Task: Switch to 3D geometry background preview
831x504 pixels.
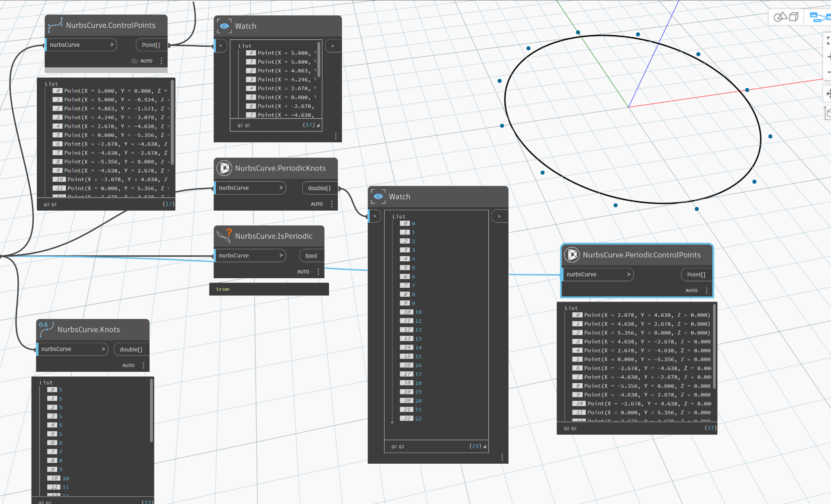Action: coord(786,17)
